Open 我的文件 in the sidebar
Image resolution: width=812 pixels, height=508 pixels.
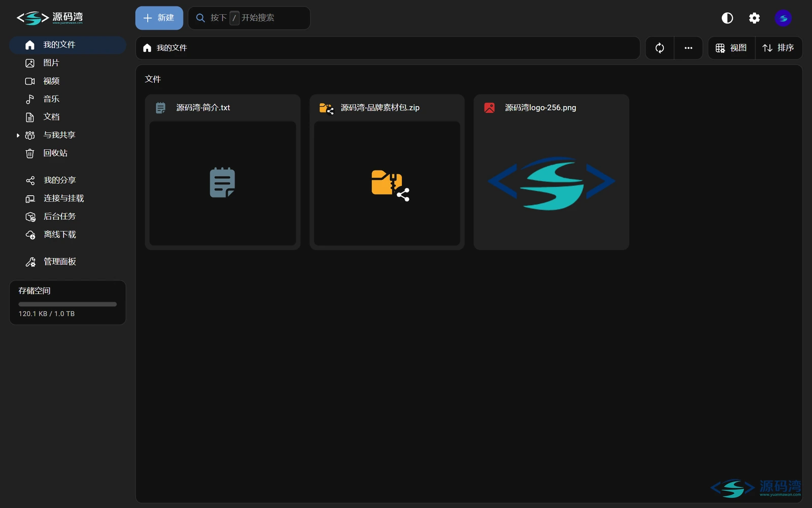tap(67, 45)
